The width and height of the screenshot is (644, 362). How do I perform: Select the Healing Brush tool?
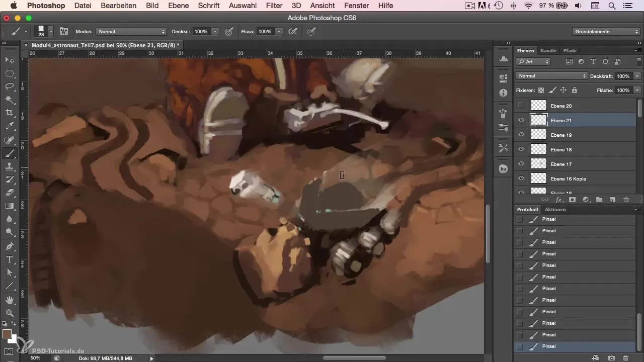coord(9,140)
